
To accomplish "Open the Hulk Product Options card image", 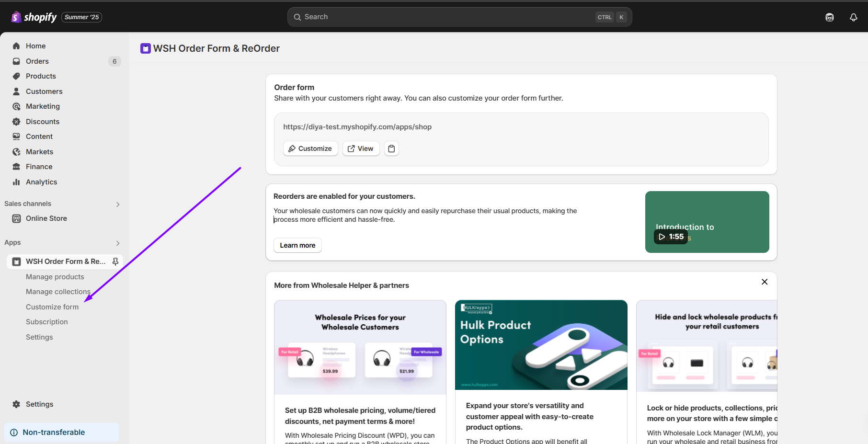I will [x=541, y=345].
